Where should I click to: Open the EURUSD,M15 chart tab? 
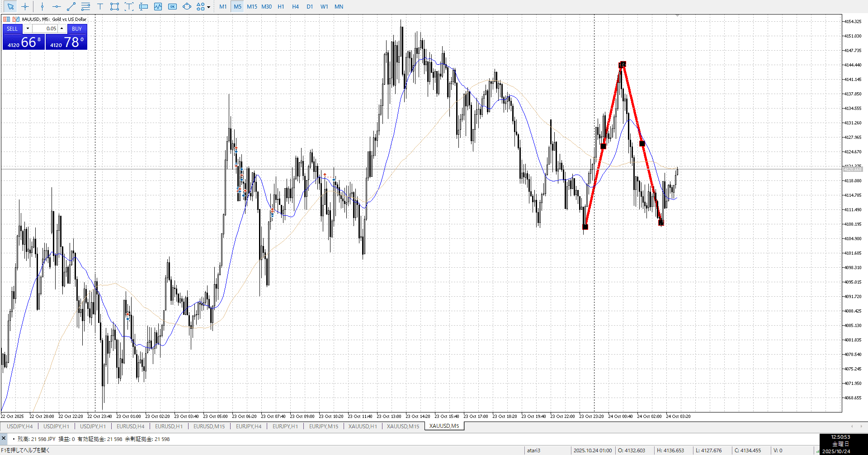tap(209, 426)
